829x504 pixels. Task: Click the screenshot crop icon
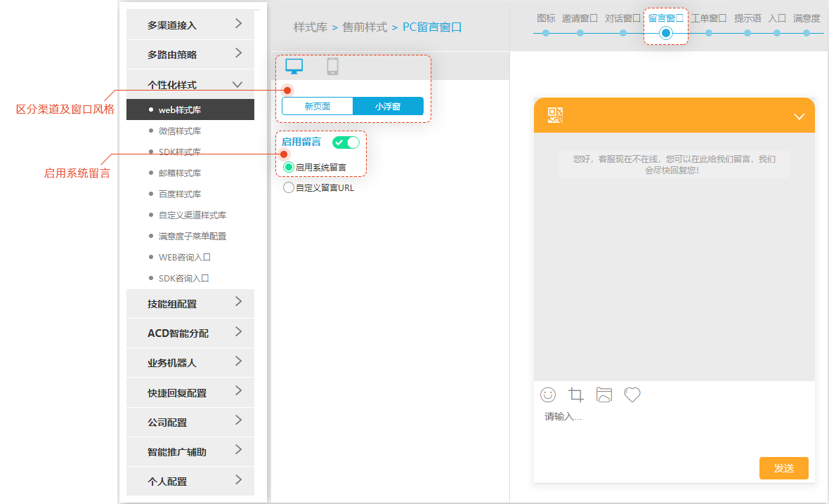[x=576, y=394]
